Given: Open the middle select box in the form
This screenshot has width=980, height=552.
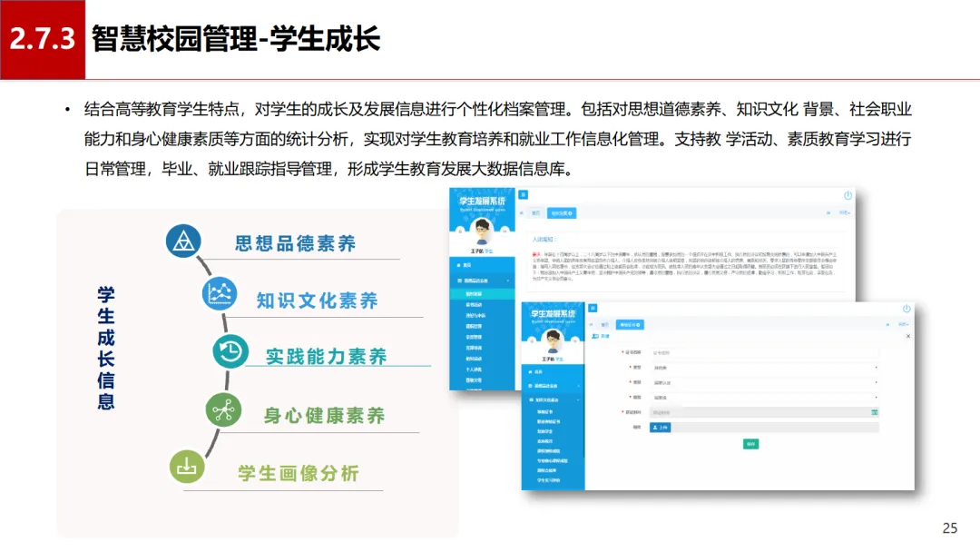Looking at the screenshot, I should (x=764, y=382).
